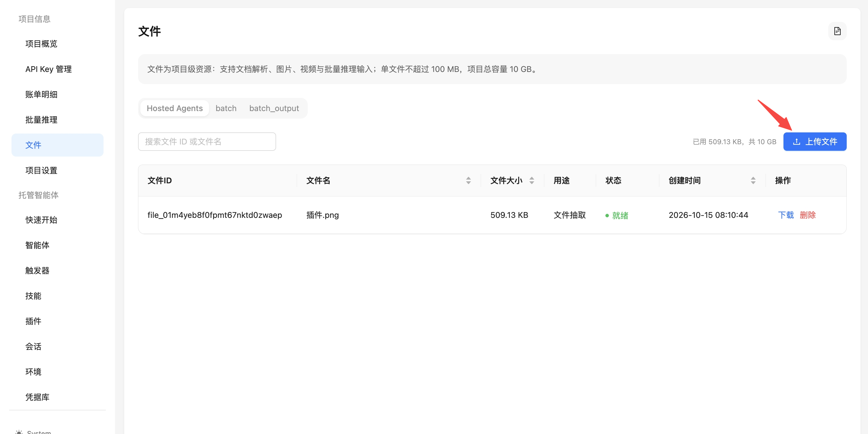Open 项目概览 in the sidebar
This screenshot has height=434, width=868.
click(x=57, y=44)
